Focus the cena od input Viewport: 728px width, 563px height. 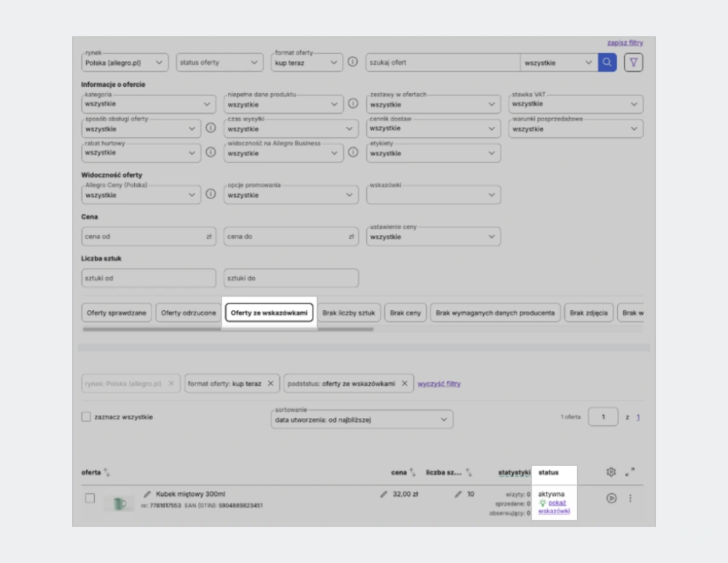149,236
